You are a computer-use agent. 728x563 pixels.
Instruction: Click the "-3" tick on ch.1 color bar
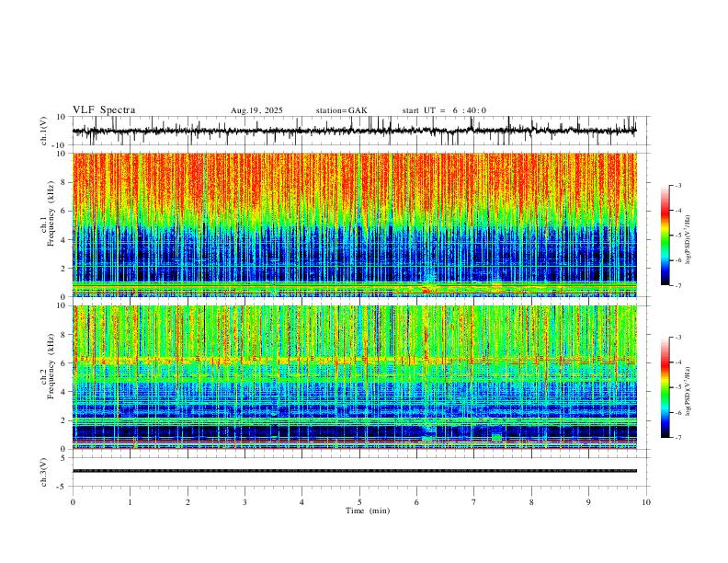tap(677, 185)
